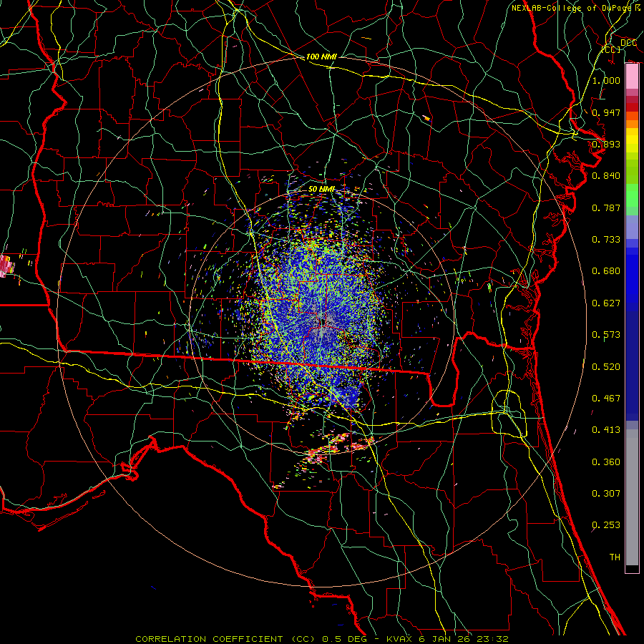This screenshot has height=644, width=644.
Task: Click the 100 NMI range ring label
Action: pos(321,57)
